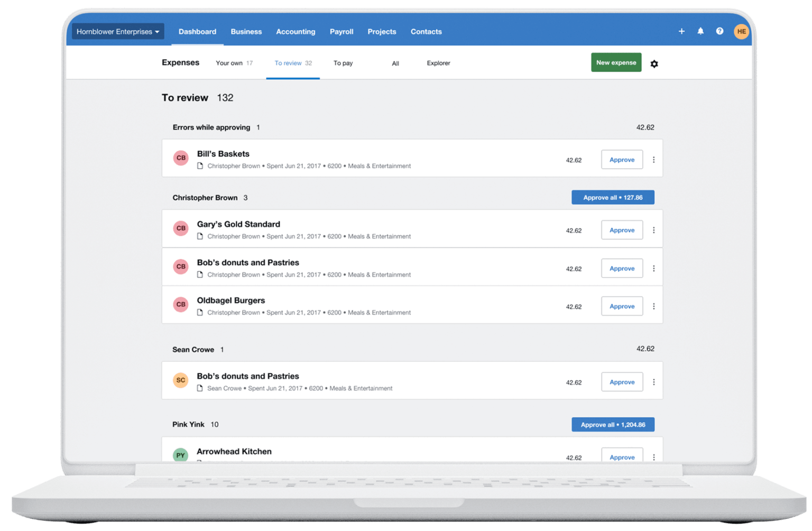Open the Hornblower Enterprises organisation dropdown
Screen dimensions: 812x531
pyautogui.click(x=117, y=31)
